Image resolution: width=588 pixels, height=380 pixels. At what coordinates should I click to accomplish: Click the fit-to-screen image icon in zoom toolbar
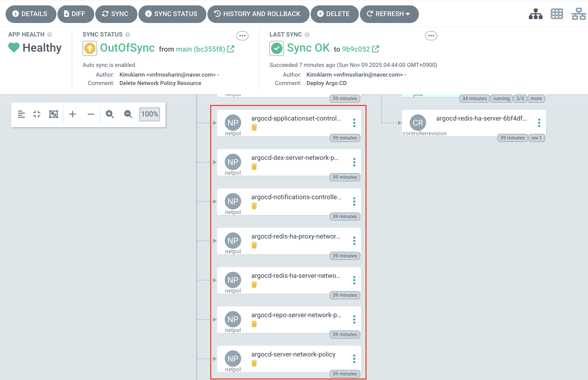pos(53,114)
